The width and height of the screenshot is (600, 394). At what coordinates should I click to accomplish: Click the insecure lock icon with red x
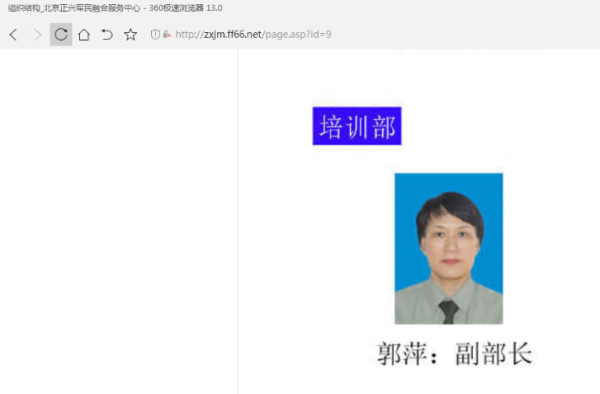pos(166,34)
